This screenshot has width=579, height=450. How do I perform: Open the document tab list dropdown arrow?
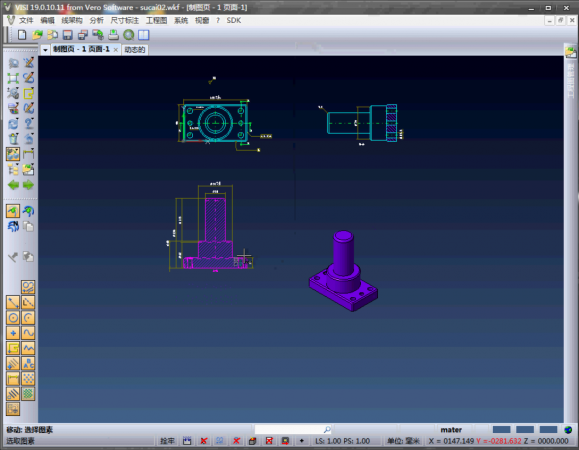point(45,49)
